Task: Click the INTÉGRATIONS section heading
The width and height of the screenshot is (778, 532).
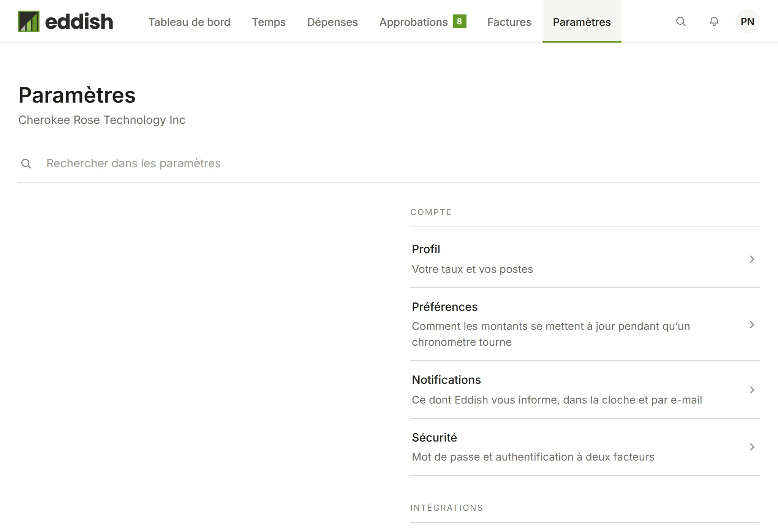Action: coord(446,508)
